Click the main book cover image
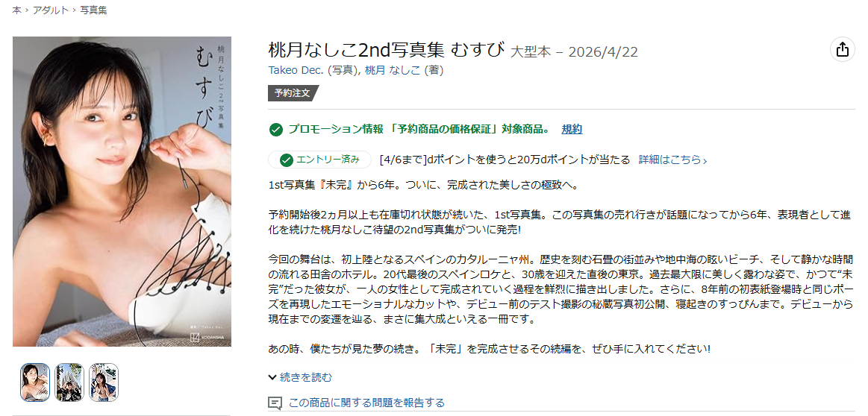The width and height of the screenshot is (868, 416). [x=122, y=192]
